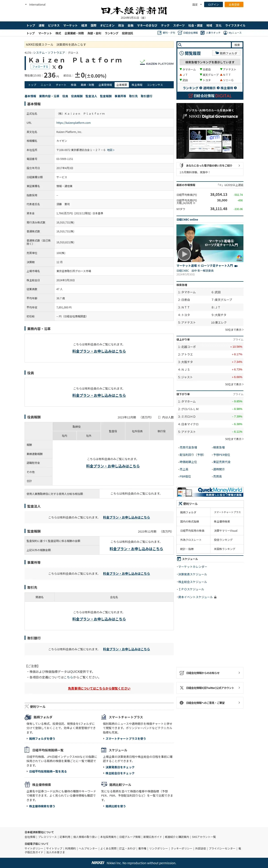Open the International edition dropdown

coord(35,5)
